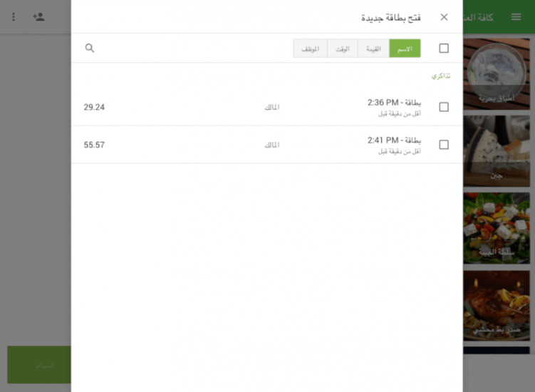535x392 pixels.
Task: Open the three-dot overflow menu
Action: tap(14, 16)
